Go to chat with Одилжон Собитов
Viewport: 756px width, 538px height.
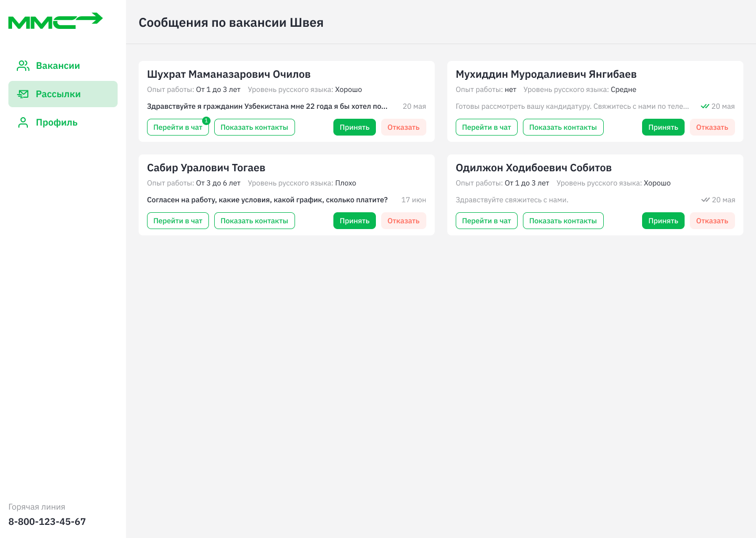point(486,221)
